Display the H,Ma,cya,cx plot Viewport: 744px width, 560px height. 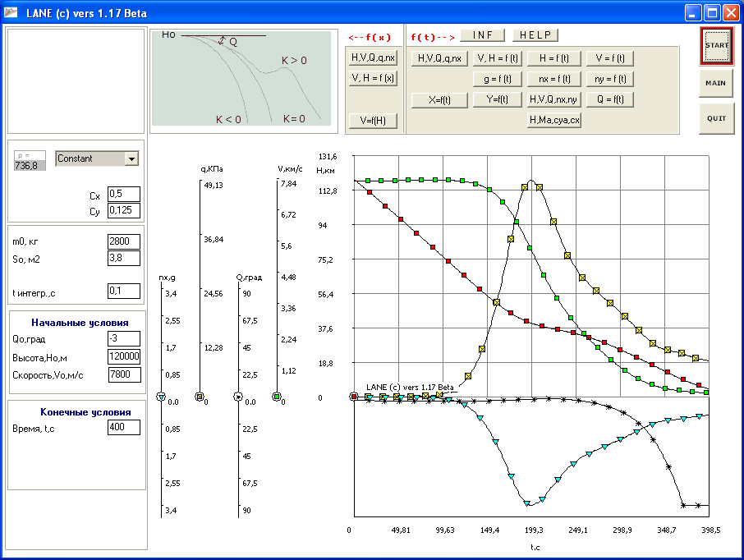555,120
